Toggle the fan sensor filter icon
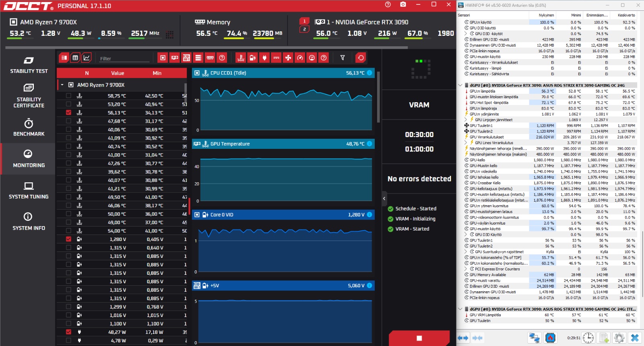This screenshot has width=644, height=346. pyautogui.click(x=288, y=58)
